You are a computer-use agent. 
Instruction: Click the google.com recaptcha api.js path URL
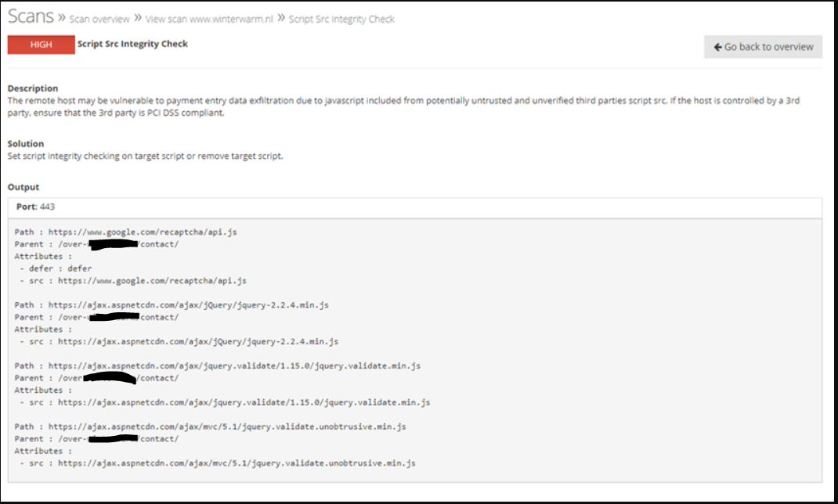click(x=141, y=232)
